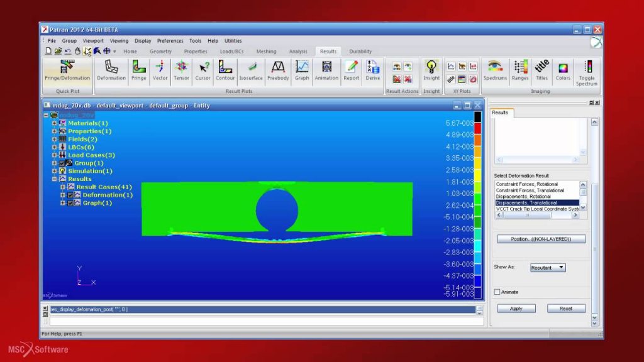Expand the LBCs(6) tree node

point(54,147)
